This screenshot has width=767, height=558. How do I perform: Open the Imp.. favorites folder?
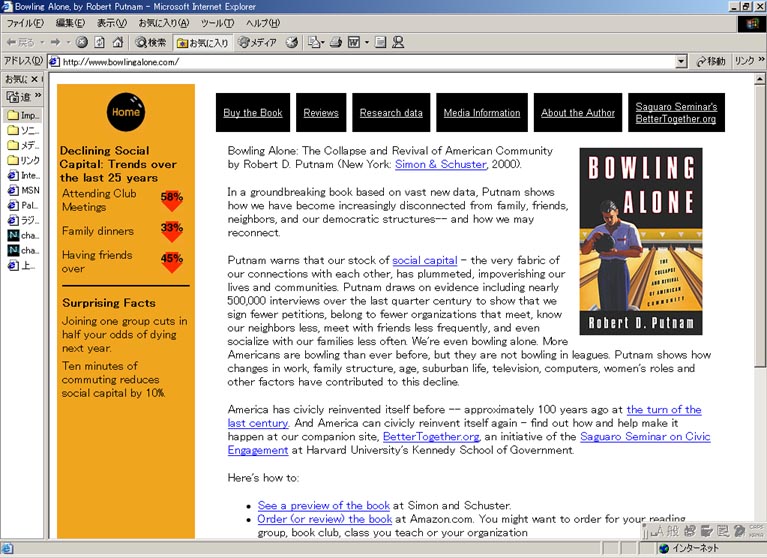pos(23,115)
